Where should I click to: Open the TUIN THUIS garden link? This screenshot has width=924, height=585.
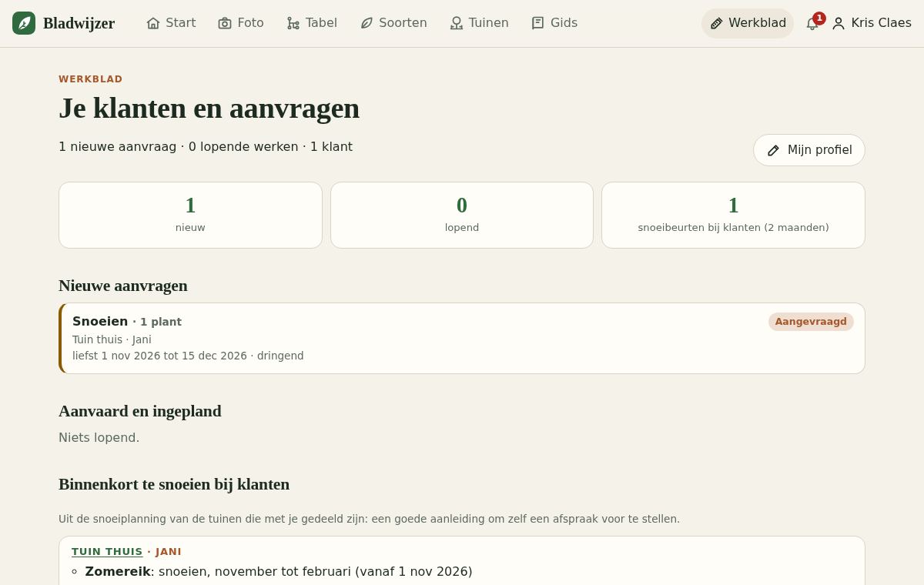click(107, 552)
